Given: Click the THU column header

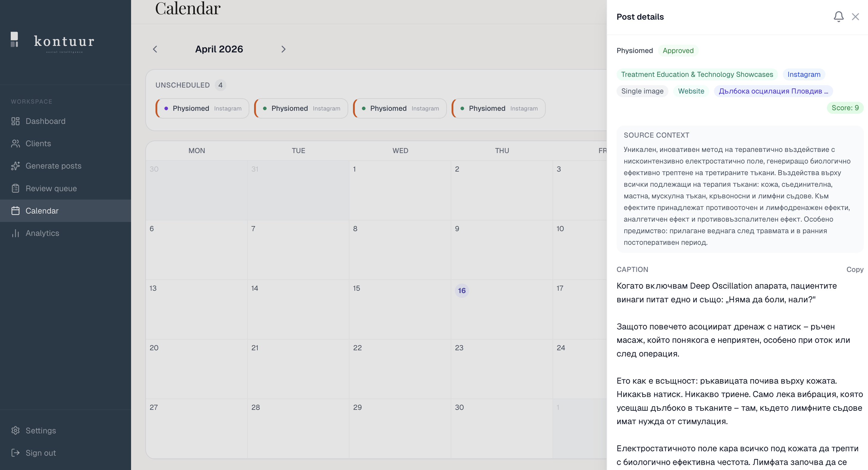Looking at the screenshot, I should [x=502, y=151].
